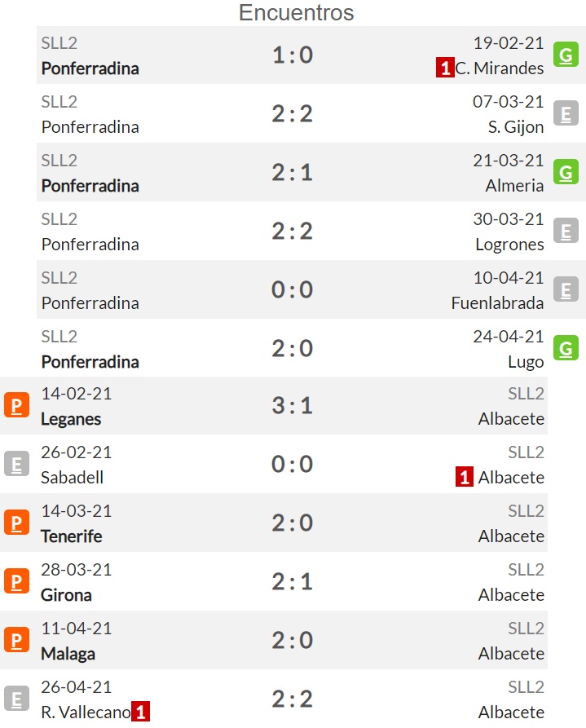The image size is (586, 728).
Task: Click orange P badge for Tenerife match
Action: click(17, 523)
